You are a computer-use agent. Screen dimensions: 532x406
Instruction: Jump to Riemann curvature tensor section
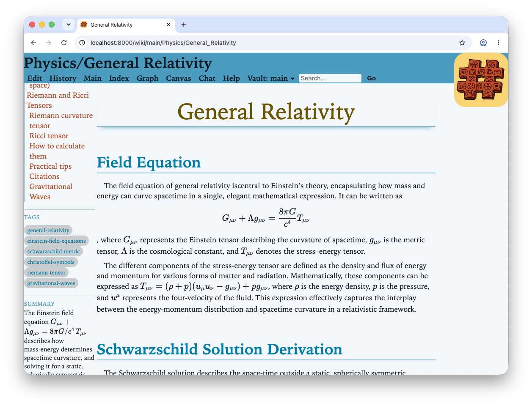61,121
